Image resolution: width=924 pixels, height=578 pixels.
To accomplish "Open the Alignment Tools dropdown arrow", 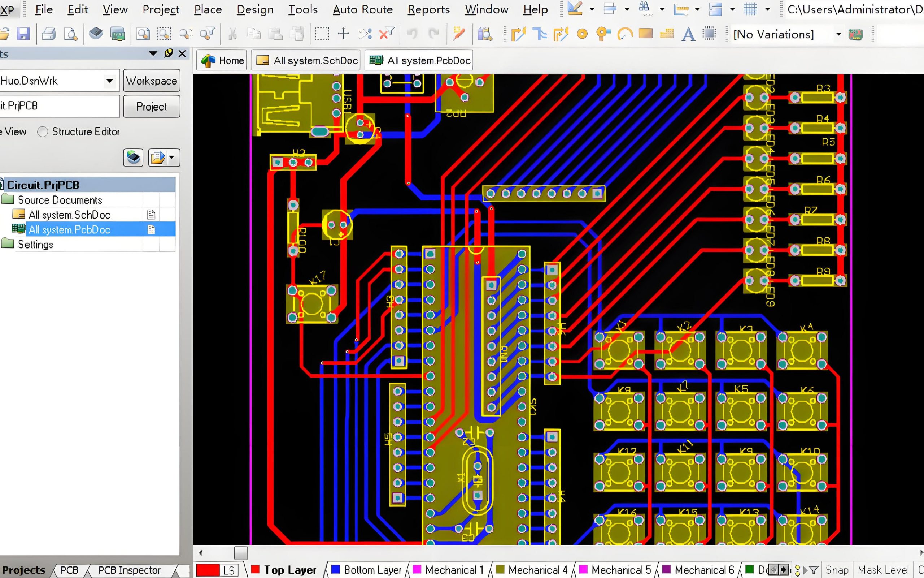I will [x=627, y=9].
